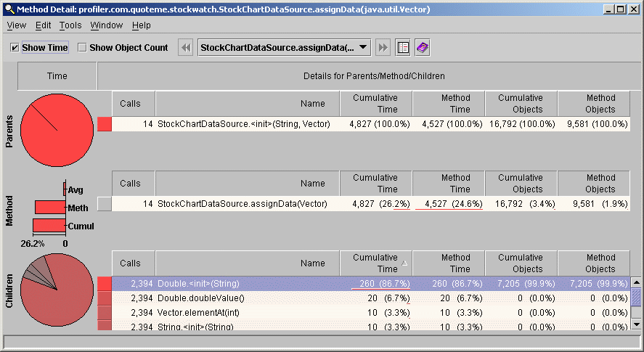
Task: Click the Name column header in Parents table
Action: 283,103
